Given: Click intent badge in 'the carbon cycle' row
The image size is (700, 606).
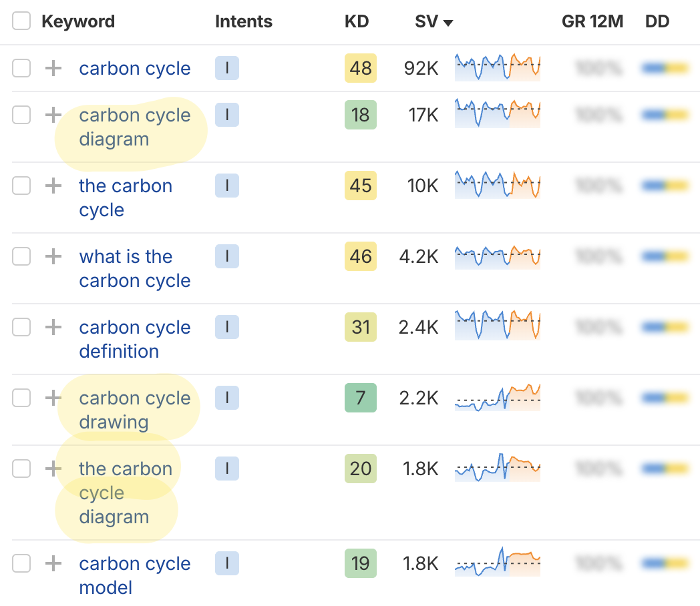Looking at the screenshot, I should (227, 186).
